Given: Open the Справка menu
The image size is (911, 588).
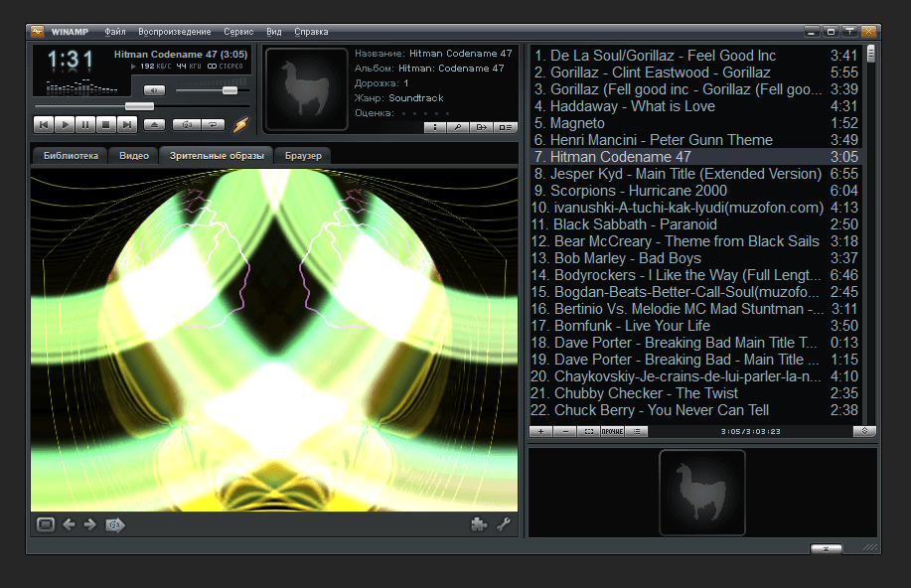Looking at the screenshot, I should tap(311, 32).
